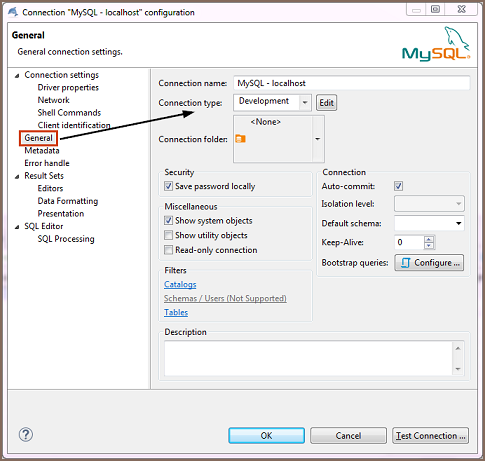This screenshot has height=461, width=485.
Task: Select Driver properties in the tree
Action: pyautogui.click(x=68, y=87)
